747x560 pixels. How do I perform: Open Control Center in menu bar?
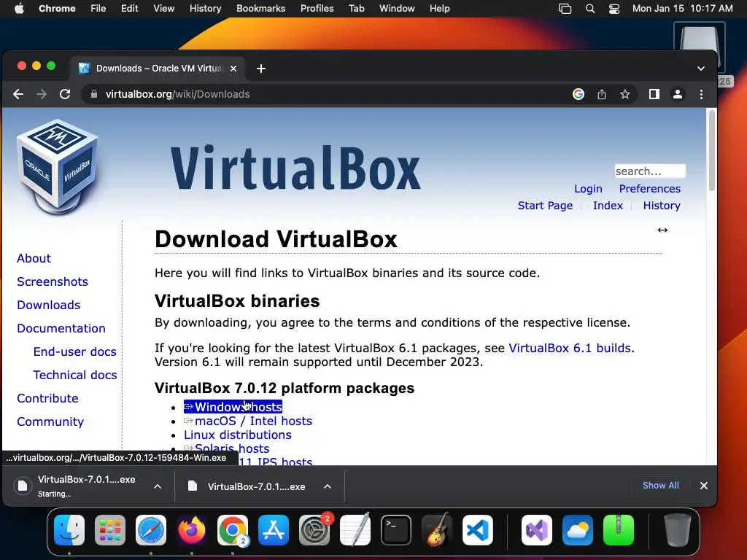[x=614, y=9]
